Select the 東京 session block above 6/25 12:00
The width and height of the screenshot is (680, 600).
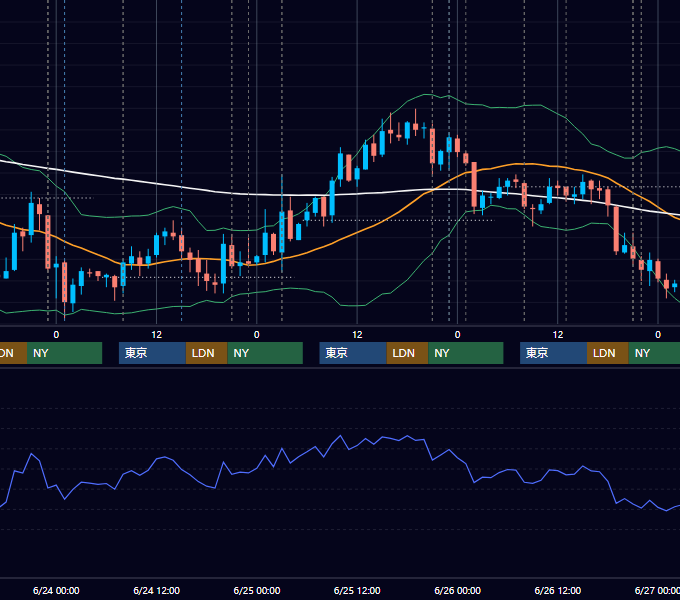click(x=353, y=353)
